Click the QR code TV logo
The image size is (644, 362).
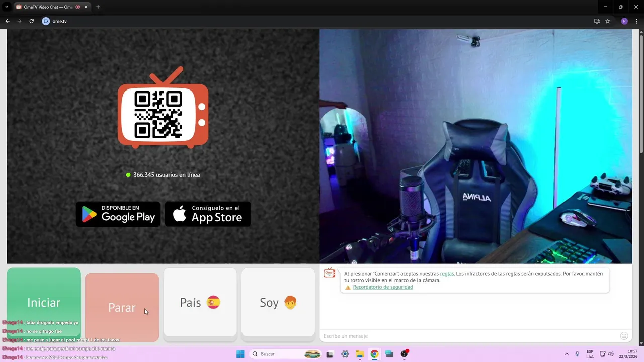pyautogui.click(x=163, y=108)
